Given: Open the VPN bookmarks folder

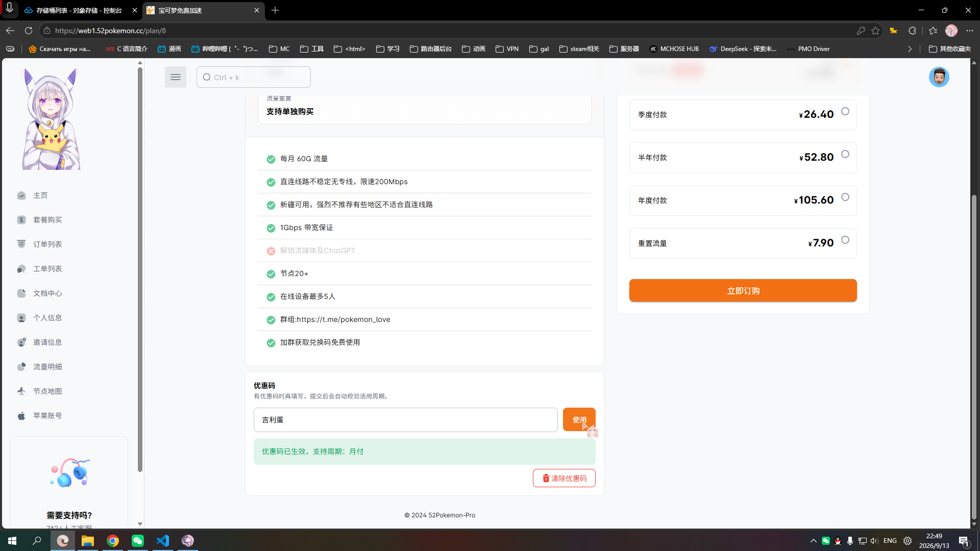Looking at the screenshot, I should (x=507, y=49).
